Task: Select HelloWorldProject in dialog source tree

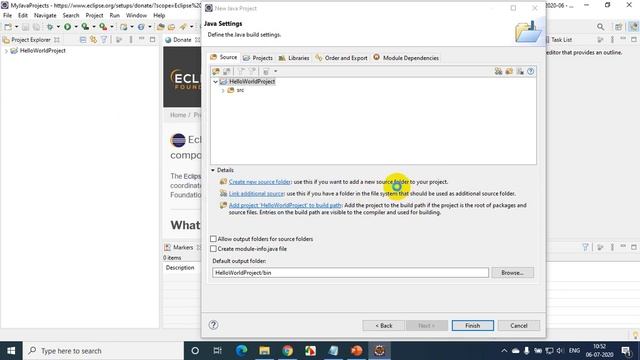Action: 251,82
